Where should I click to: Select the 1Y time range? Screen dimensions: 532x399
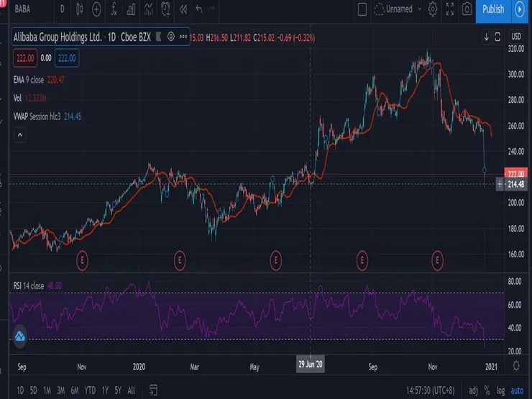(x=105, y=390)
